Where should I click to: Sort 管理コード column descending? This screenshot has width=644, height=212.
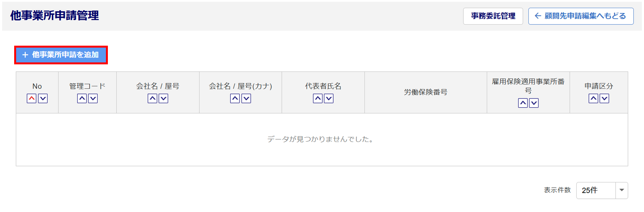93,98
